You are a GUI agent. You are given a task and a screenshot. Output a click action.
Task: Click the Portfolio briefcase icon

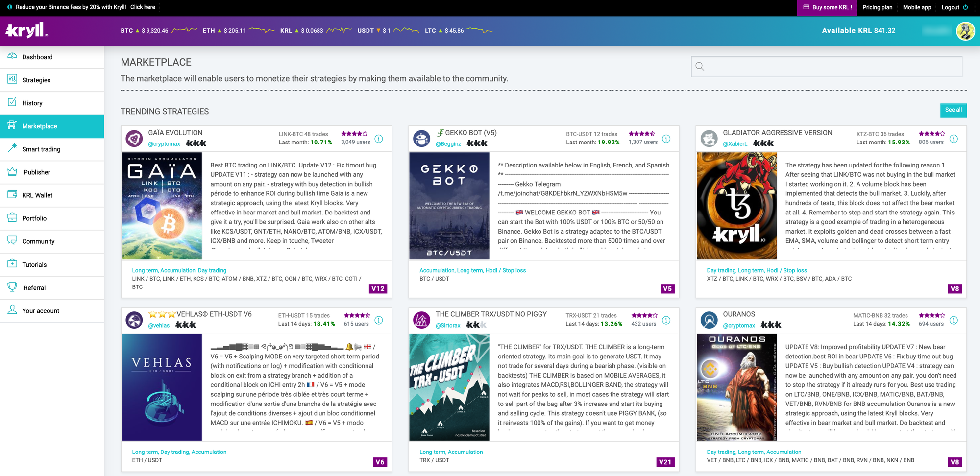[x=12, y=217]
